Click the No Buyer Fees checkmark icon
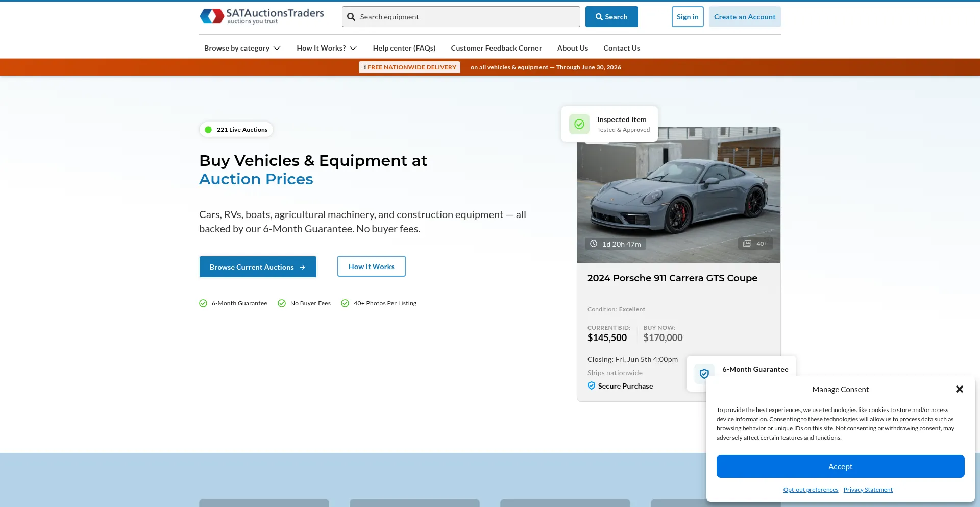The image size is (980, 507). 282,303
